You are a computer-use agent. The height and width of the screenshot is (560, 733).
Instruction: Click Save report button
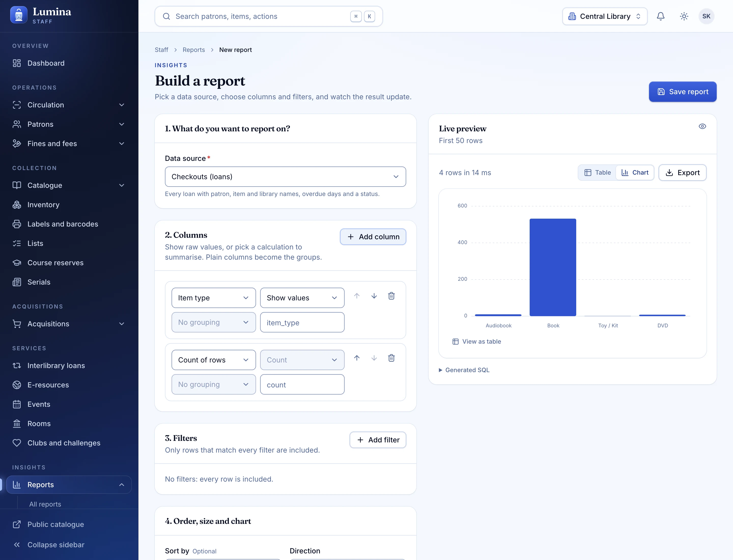(x=682, y=92)
